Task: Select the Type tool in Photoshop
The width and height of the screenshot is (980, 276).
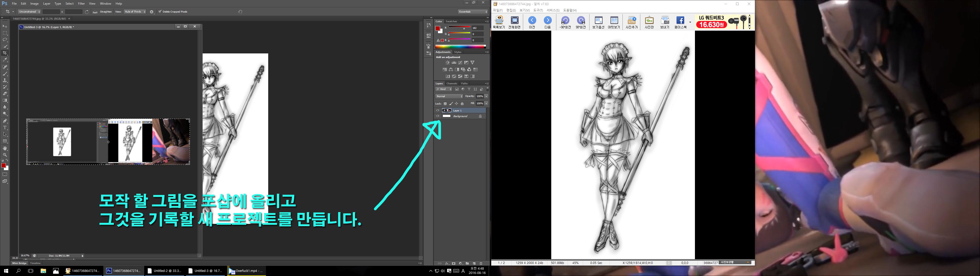Action: pos(5,127)
